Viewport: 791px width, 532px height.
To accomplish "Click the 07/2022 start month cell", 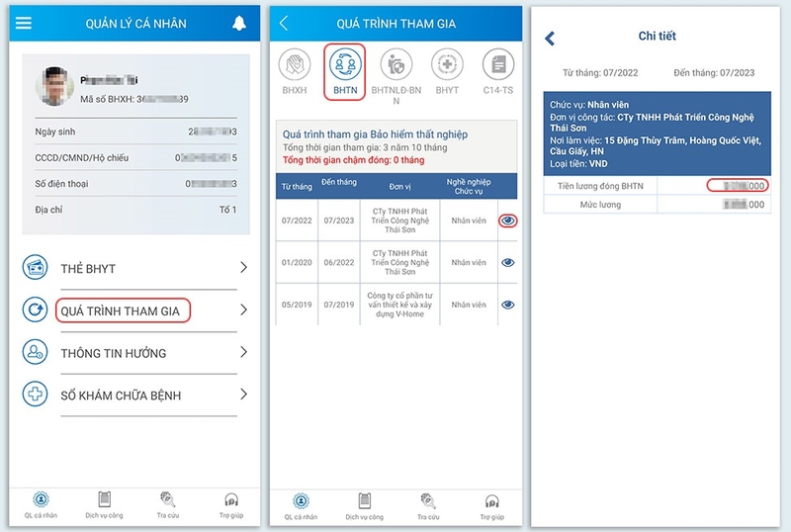I will pyautogui.click(x=297, y=221).
